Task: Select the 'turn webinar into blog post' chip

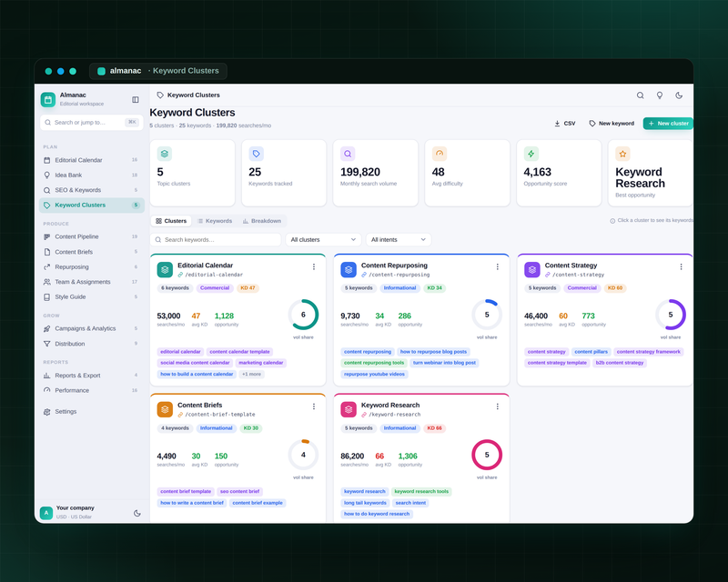Action: (x=444, y=363)
